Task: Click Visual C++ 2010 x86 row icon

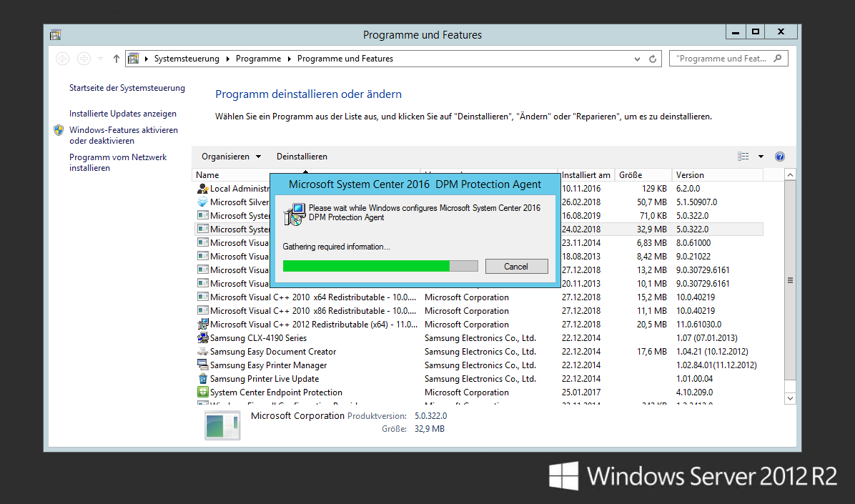Action: tap(203, 311)
